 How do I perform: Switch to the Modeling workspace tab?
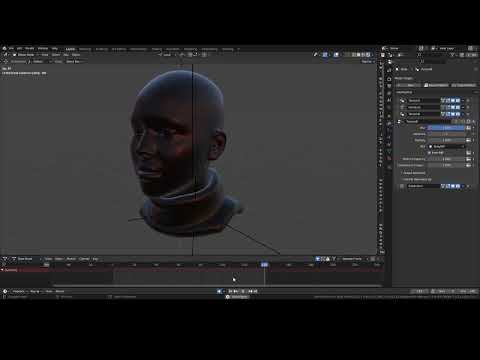pyautogui.click(x=85, y=49)
